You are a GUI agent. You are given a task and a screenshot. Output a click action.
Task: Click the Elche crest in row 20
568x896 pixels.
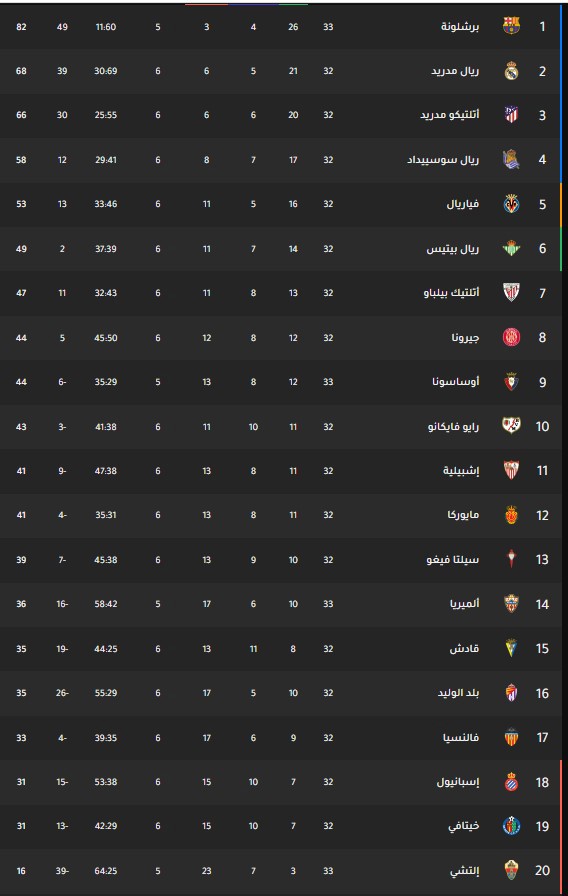tap(511, 870)
